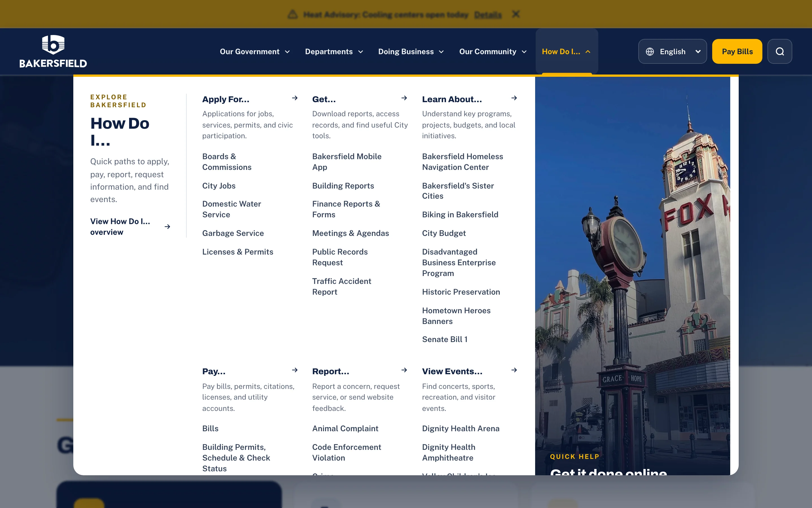
Task: Open Bakersfield Mobile App link
Action: click(x=347, y=162)
